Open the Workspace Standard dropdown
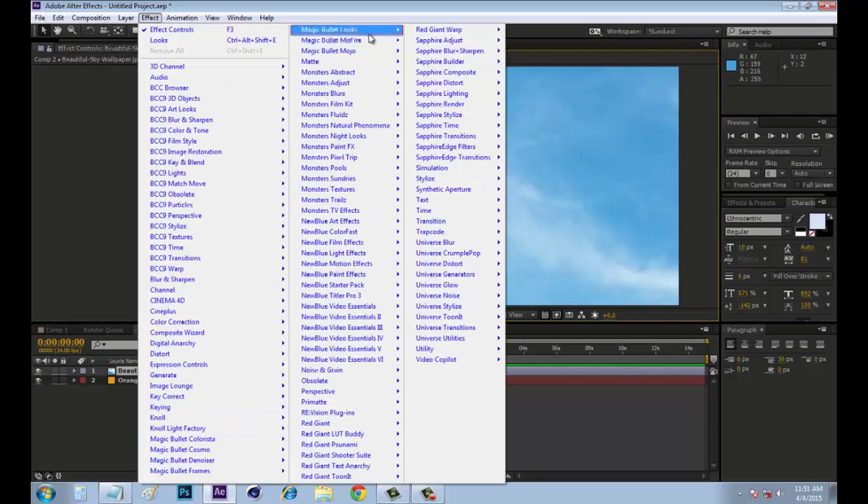The image size is (868, 504). (x=683, y=31)
